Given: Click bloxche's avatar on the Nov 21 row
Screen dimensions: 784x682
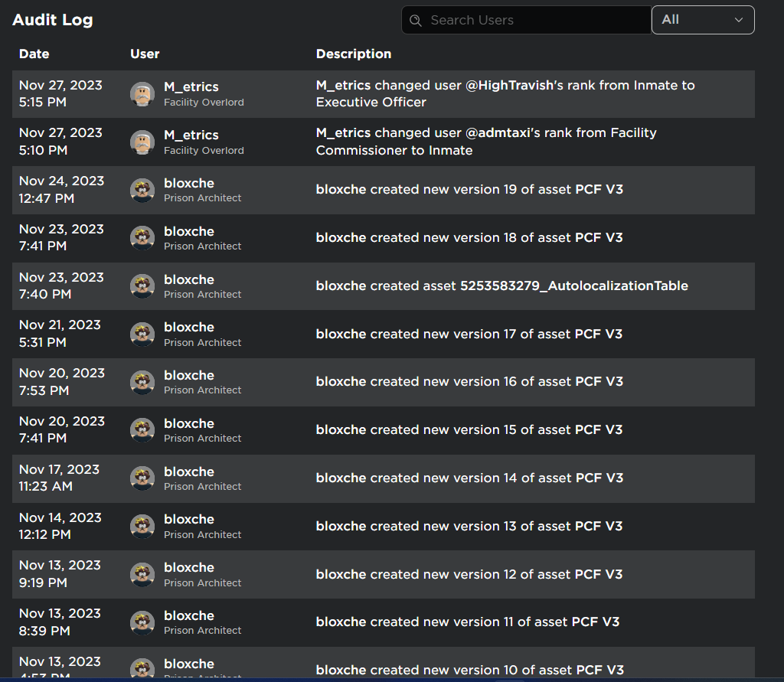Looking at the screenshot, I should pos(142,334).
